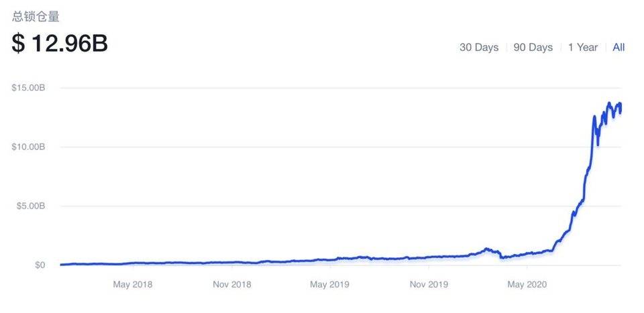Image resolution: width=644 pixels, height=313 pixels.
Task: Click the chart line above May 2019
Action: coord(330,259)
